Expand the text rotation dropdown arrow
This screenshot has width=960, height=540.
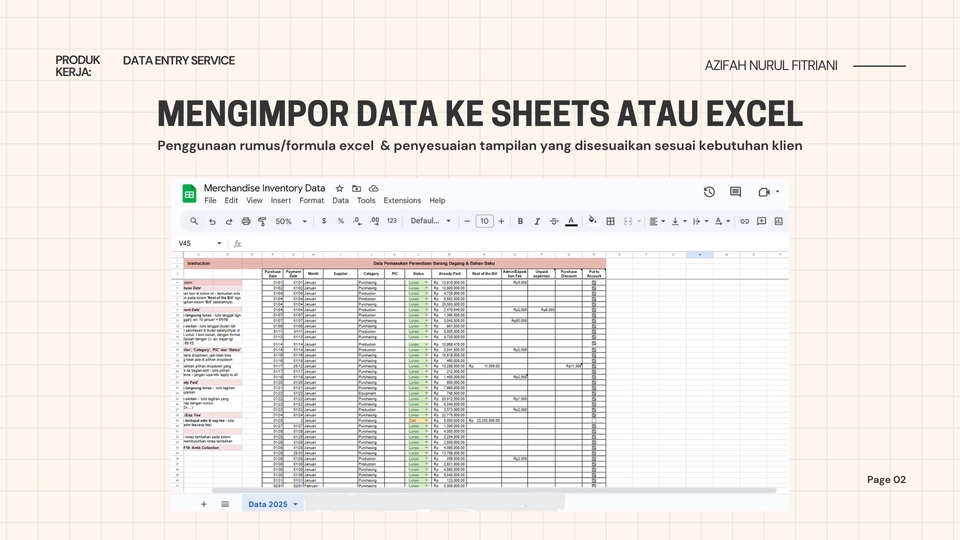point(728,222)
